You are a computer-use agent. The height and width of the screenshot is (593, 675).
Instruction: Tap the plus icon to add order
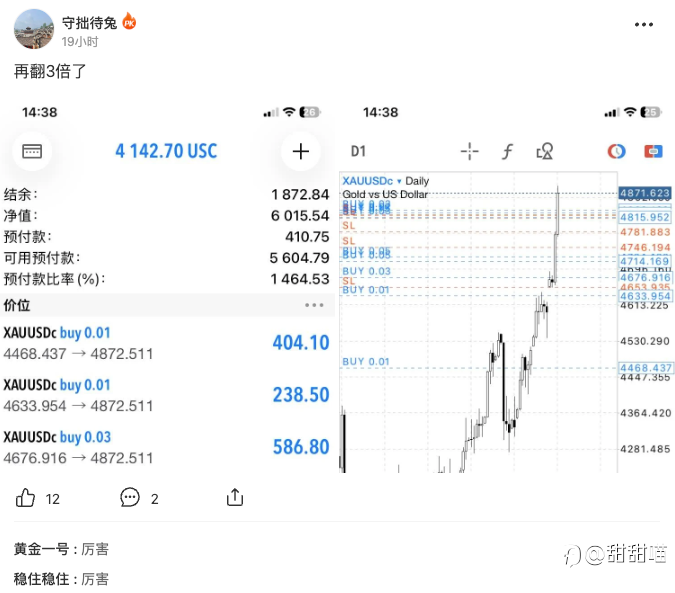tap(300, 151)
